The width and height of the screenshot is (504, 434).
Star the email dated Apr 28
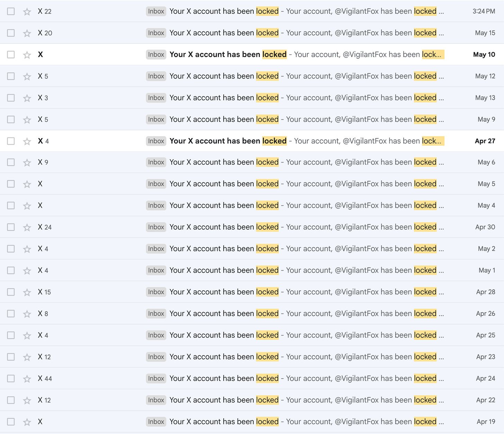click(27, 292)
